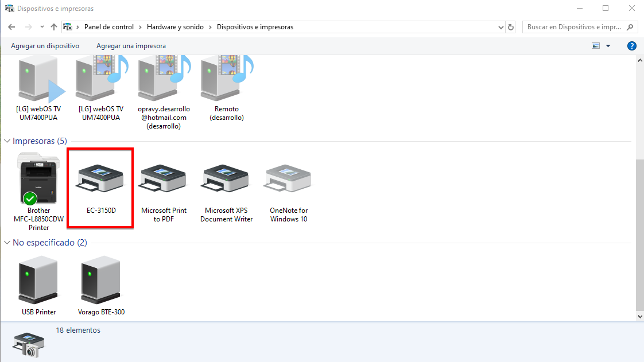644x362 pixels.
Task: Click the search magnifier icon
Action: [x=630, y=27]
